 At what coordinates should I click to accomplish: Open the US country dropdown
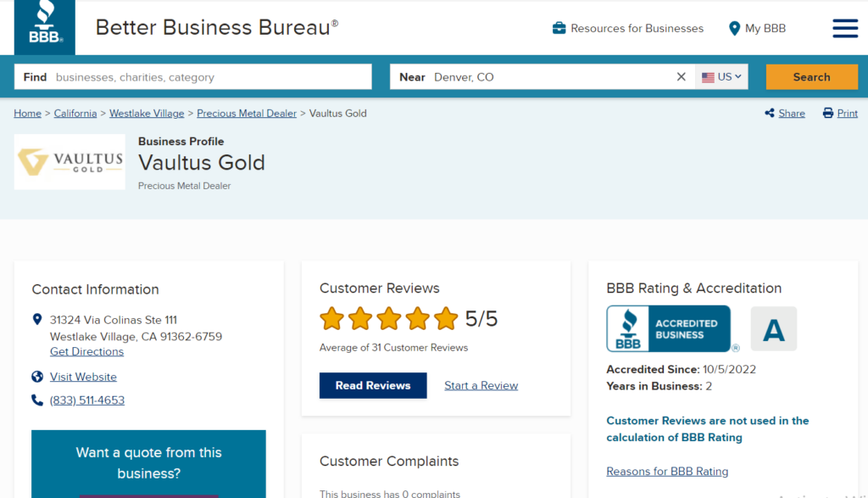721,77
